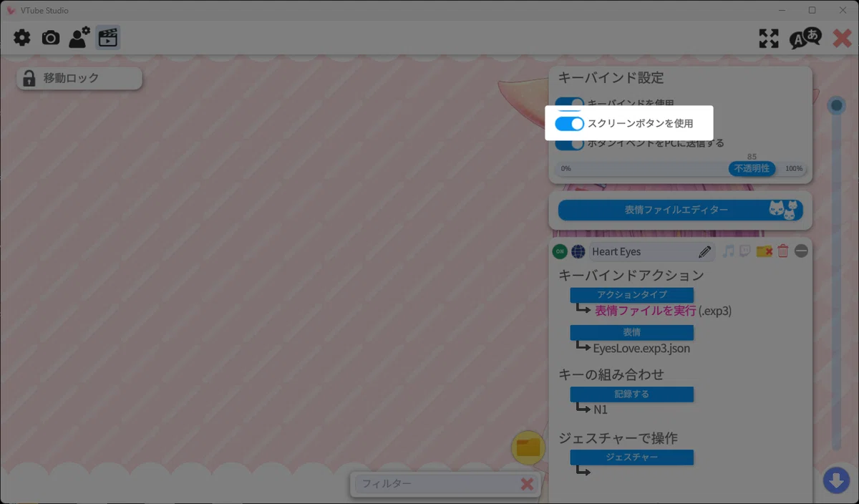The image size is (859, 504).
Task: Click the folder with red X icon
Action: pyautogui.click(x=765, y=251)
